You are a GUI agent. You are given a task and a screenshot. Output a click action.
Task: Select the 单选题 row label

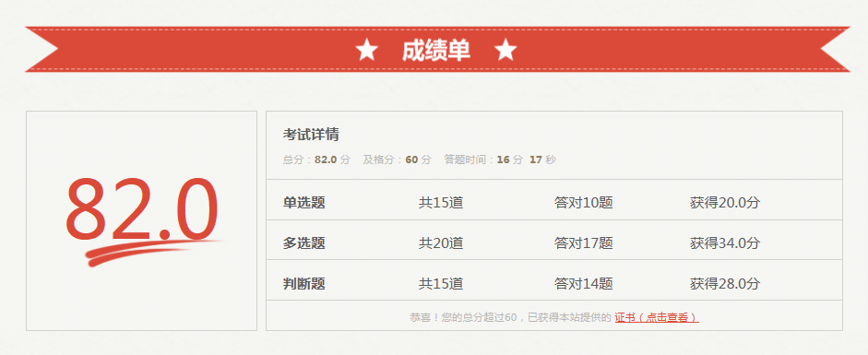click(303, 203)
